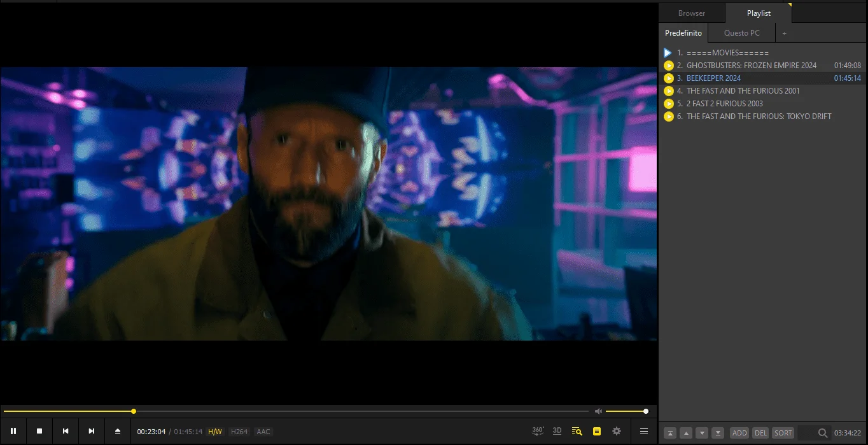Image resolution: width=868 pixels, height=445 pixels.
Task: Seek later on the playback timeline
Action: click(363, 411)
